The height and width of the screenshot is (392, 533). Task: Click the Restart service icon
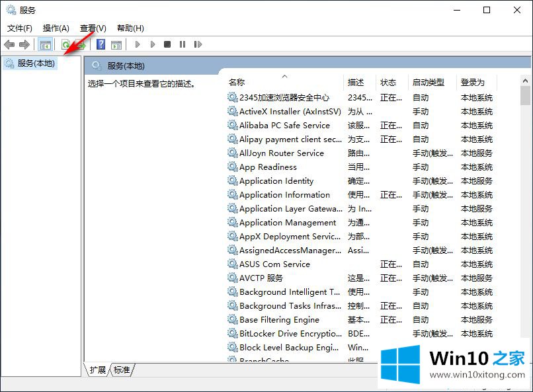coord(198,44)
